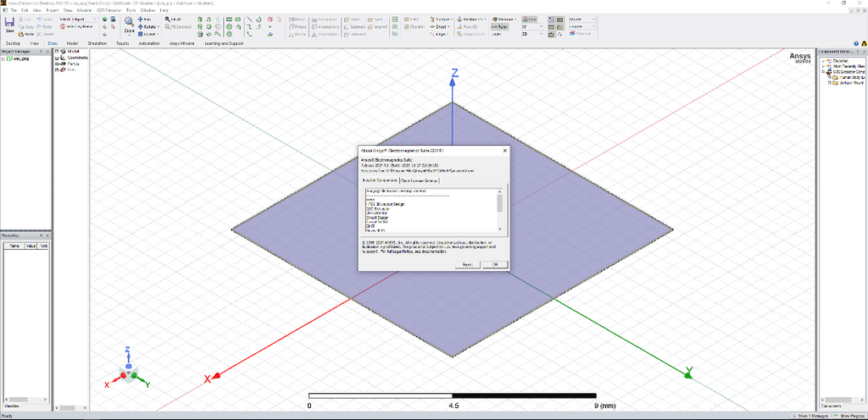The width and height of the screenshot is (868, 420).
Task: Click OK in the About dialog
Action: click(495, 265)
